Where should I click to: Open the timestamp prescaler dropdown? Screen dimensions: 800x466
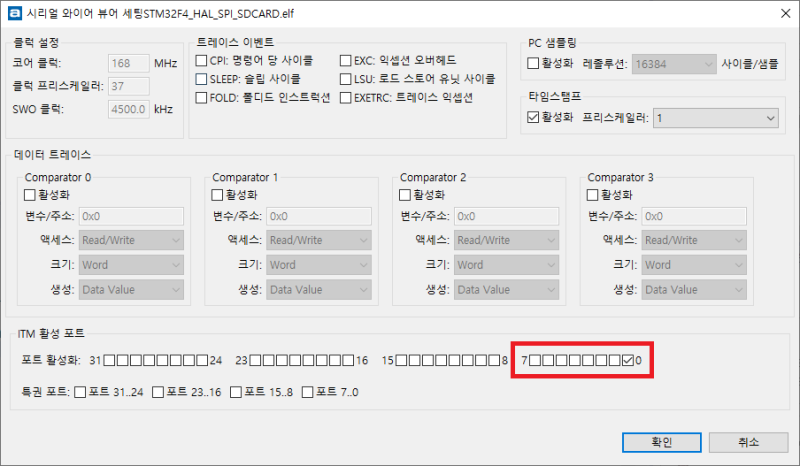[716, 118]
